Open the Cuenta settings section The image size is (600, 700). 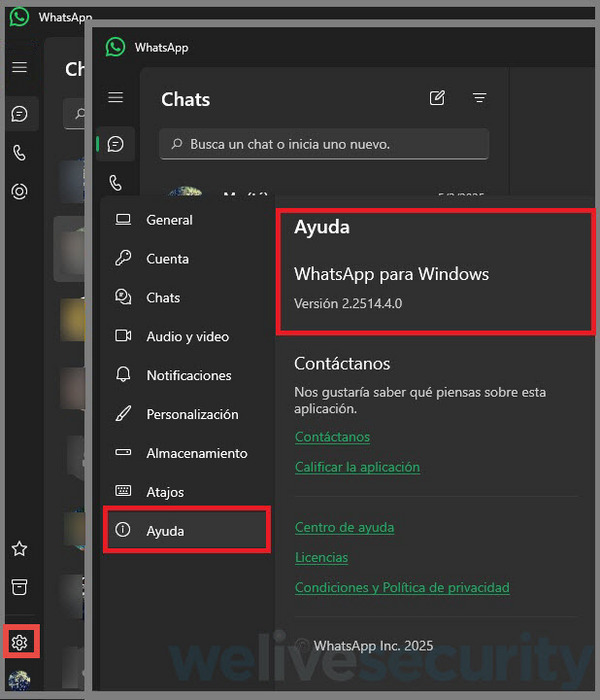click(167, 259)
